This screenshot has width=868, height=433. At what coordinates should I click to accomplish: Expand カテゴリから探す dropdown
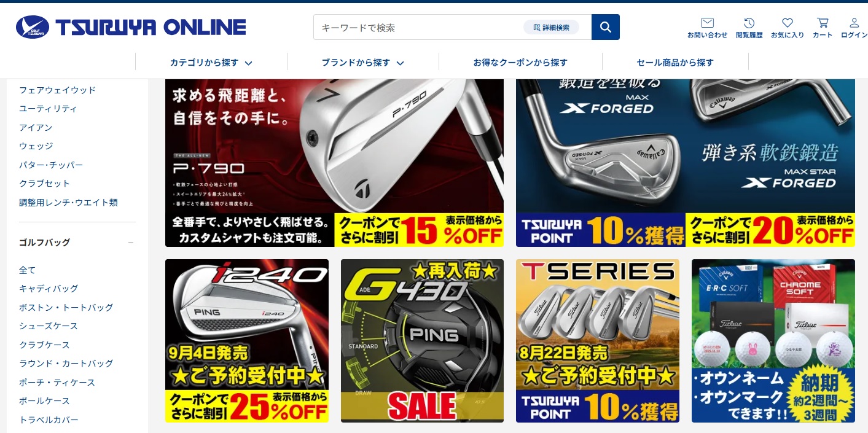point(211,62)
